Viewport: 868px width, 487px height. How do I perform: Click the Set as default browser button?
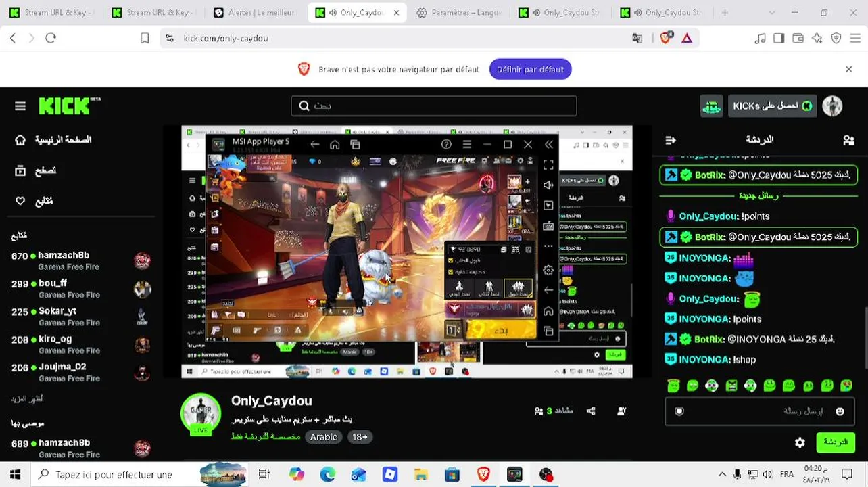[530, 69]
